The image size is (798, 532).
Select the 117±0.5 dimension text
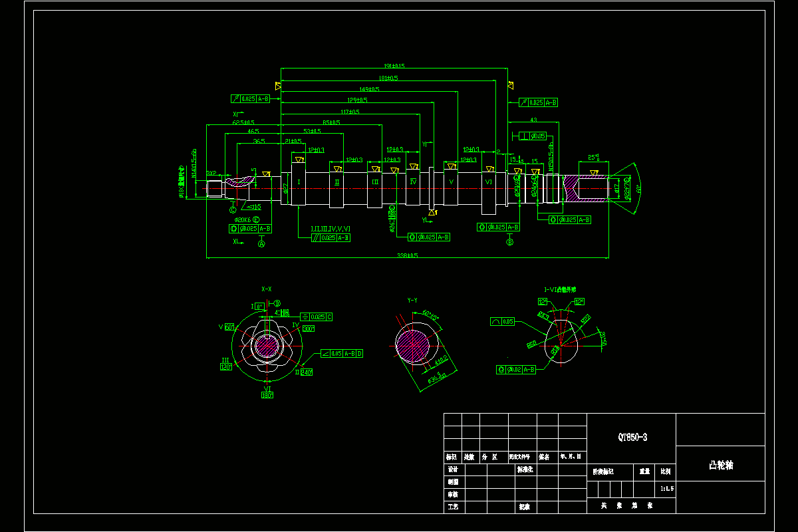349,112
